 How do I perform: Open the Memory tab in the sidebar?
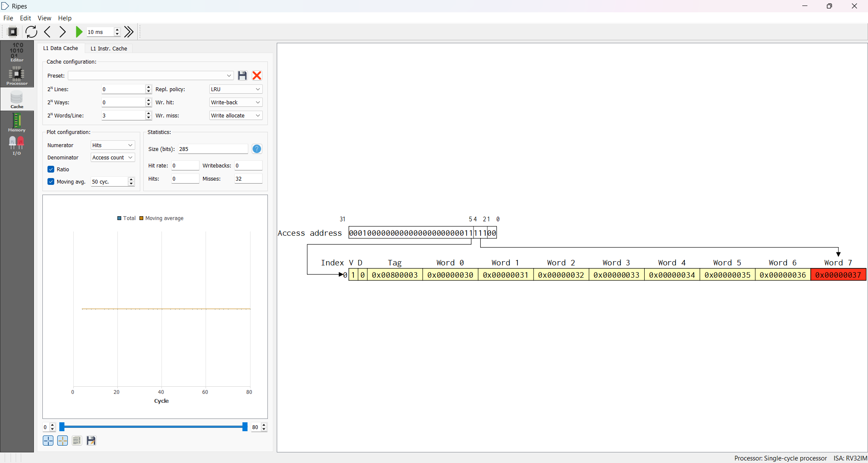(x=17, y=123)
